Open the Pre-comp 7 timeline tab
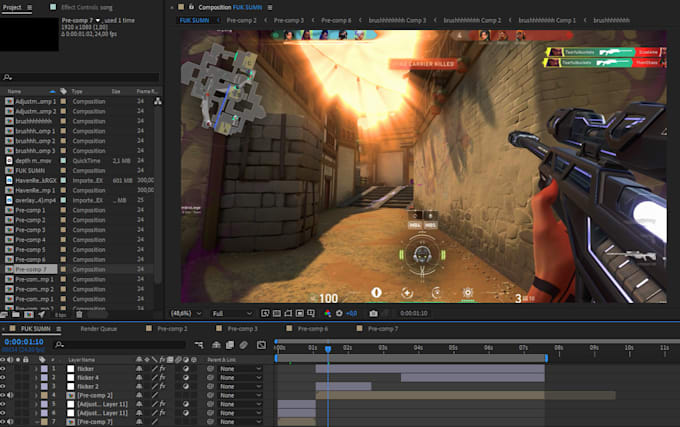The image size is (680, 427). [x=383, y=329]
